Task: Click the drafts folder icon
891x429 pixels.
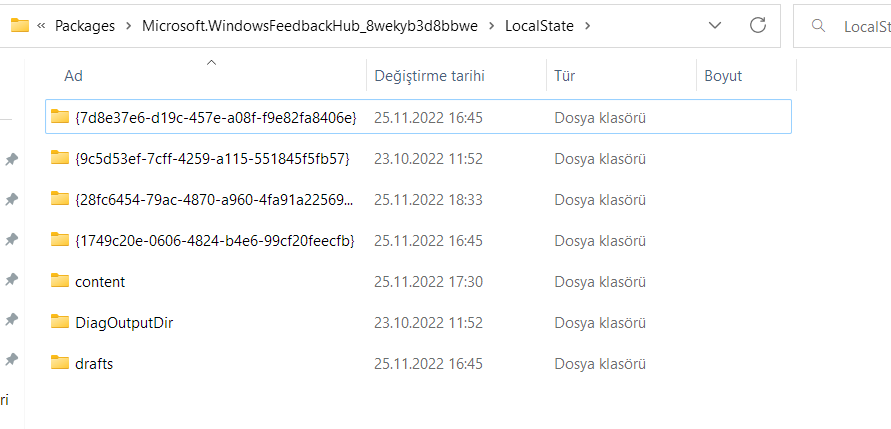Action: [x=60, y=363]
